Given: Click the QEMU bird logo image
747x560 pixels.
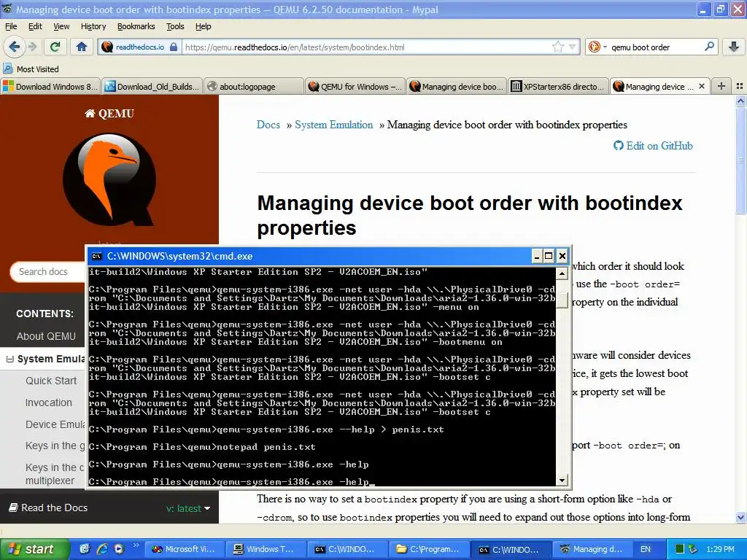Looking at the screenshot, I should pyautogui.click(x=109, y=179).
